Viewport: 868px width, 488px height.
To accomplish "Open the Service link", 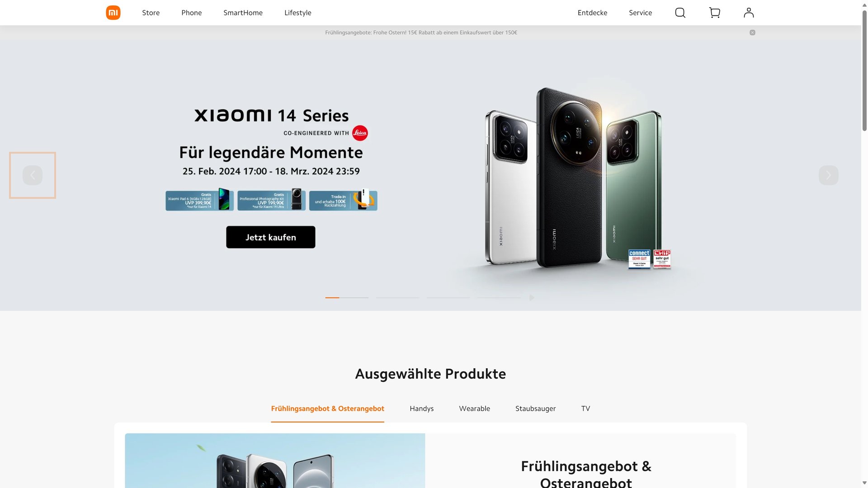I will click(640, 13).
